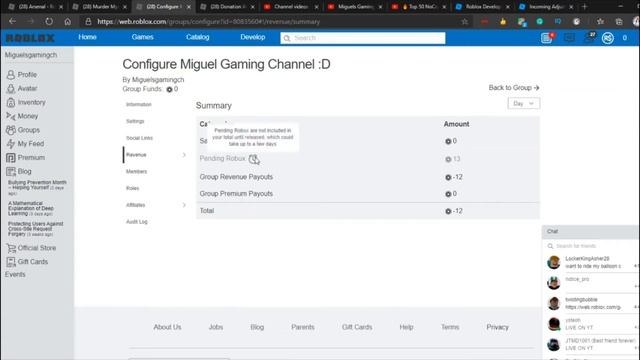Click Terms footer link
This screenshot has width=640, height=360.
coord(450,327)
